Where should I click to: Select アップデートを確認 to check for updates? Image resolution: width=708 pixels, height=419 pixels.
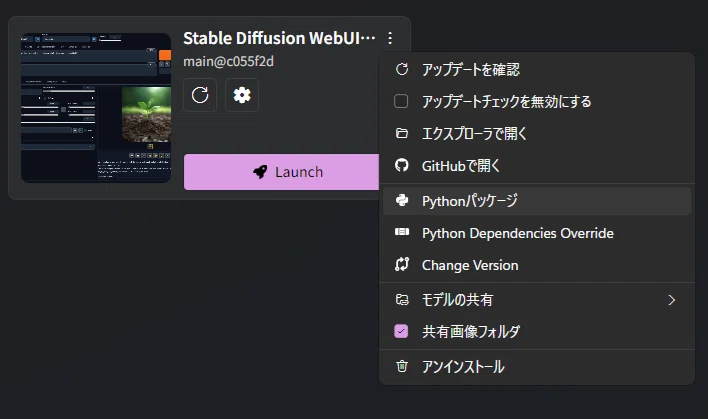[537, 69]
